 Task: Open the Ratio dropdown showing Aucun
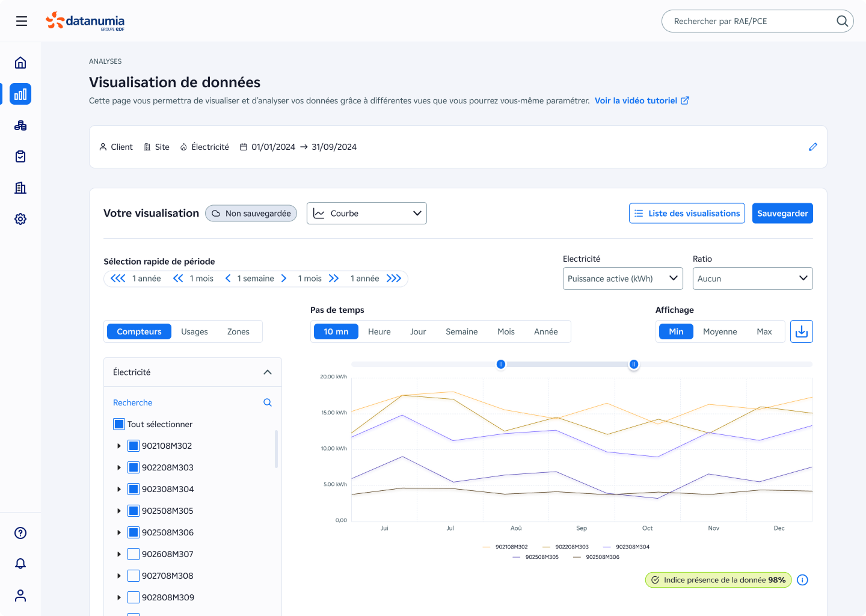click(x=752, y=279)
